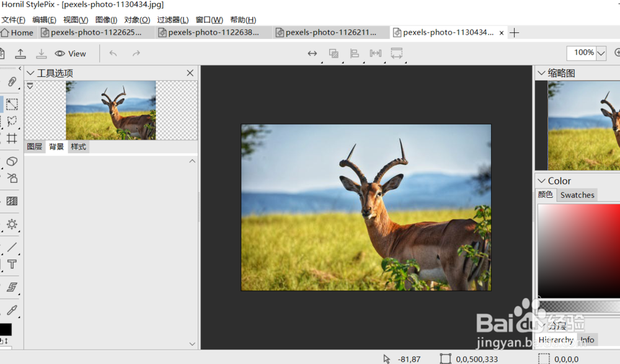Click the scroll up arrow in tool options
The height and width of the screenshot is (364, 620).
192,161
